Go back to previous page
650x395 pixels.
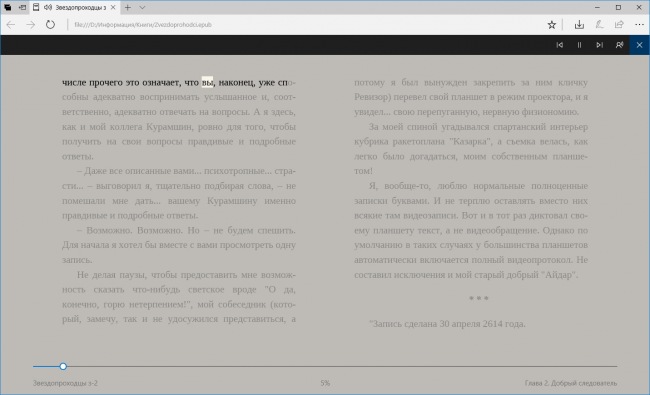click(x=11, y=25)
